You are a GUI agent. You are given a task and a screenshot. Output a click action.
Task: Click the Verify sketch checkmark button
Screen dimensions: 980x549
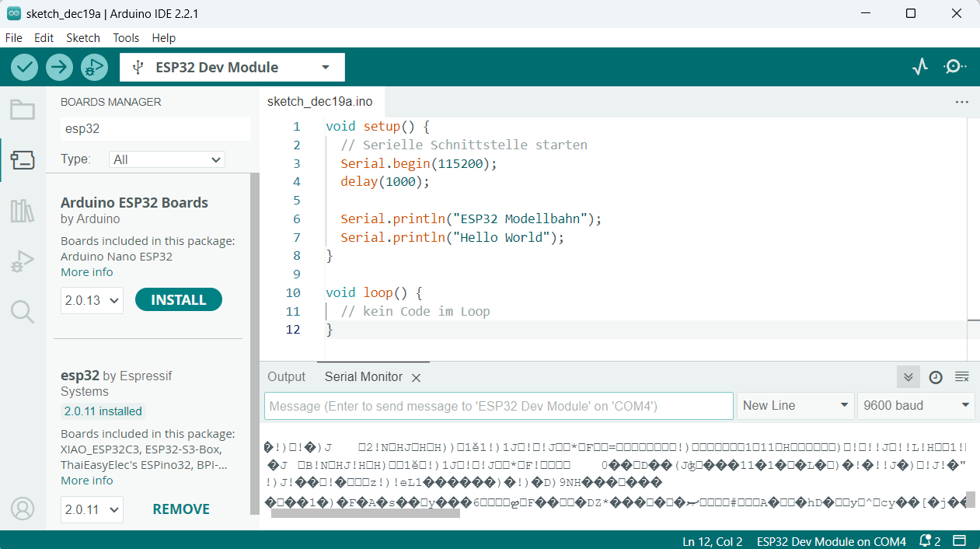click(25, 67)
